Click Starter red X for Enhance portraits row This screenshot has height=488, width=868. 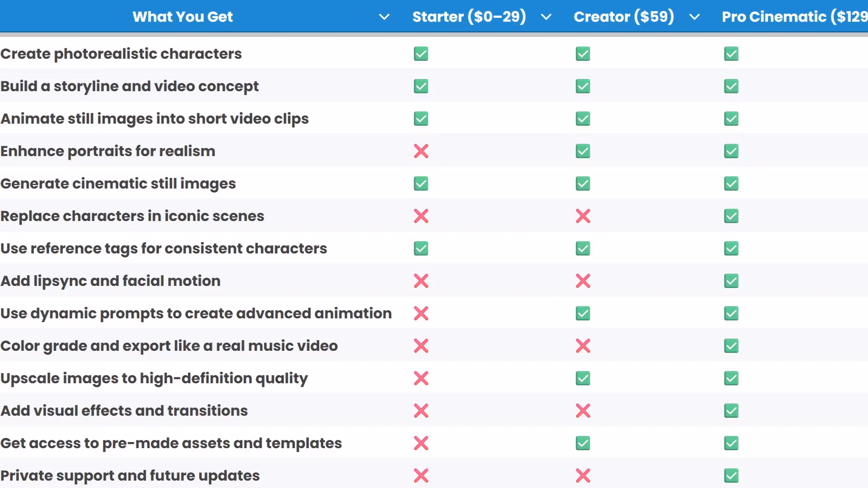tap(421, 151)
